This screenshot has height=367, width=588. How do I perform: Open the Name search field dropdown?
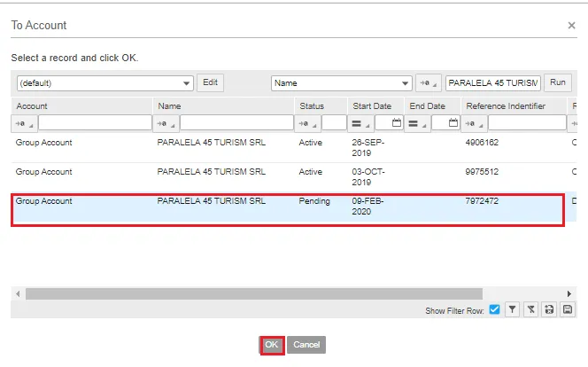coord(341,83)
